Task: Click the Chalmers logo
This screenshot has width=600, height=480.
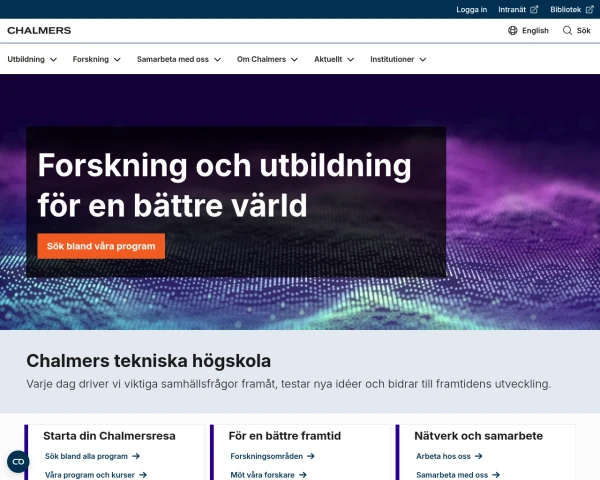Action: 39,31
